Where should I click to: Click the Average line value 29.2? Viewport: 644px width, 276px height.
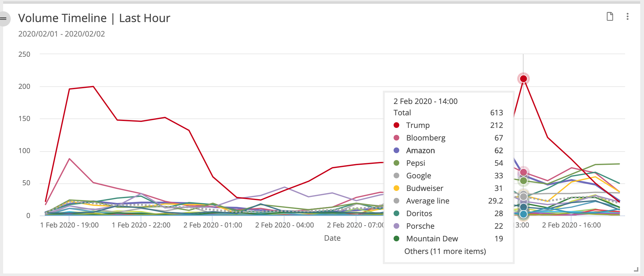click(495, 201)
